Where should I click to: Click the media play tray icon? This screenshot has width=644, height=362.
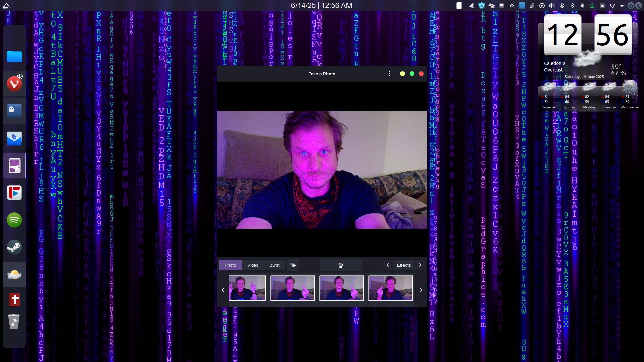(542, 6)
